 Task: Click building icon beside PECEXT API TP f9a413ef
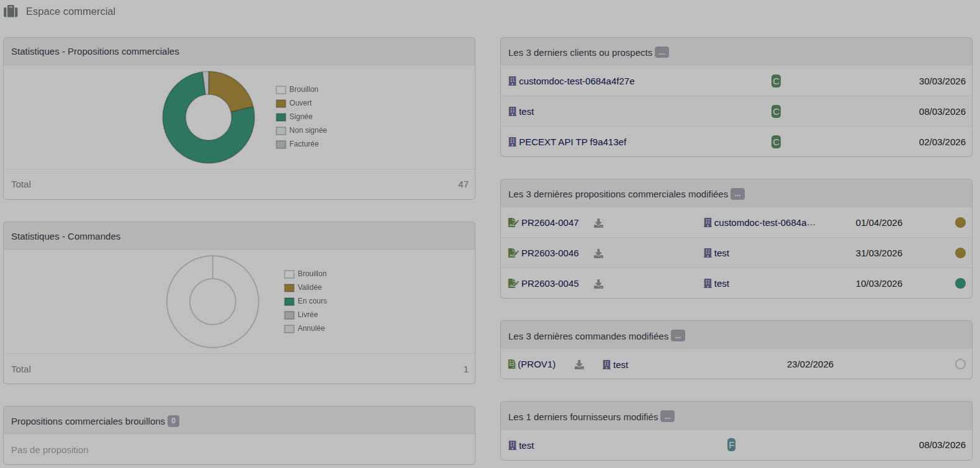point(512,142)
